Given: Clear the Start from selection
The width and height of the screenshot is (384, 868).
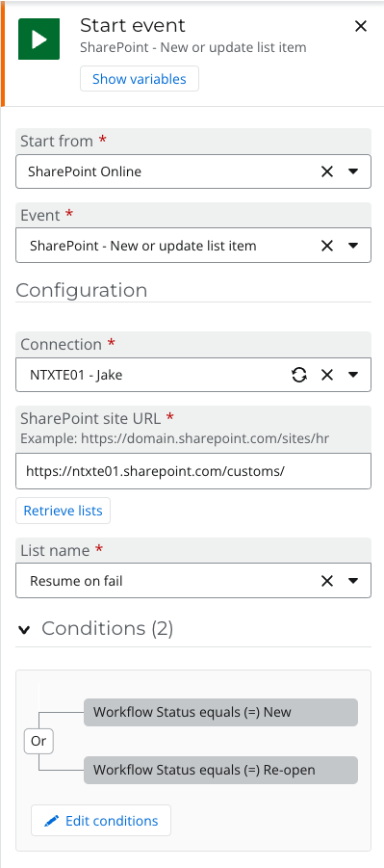Looking at the screenshot, I should 327,171.
